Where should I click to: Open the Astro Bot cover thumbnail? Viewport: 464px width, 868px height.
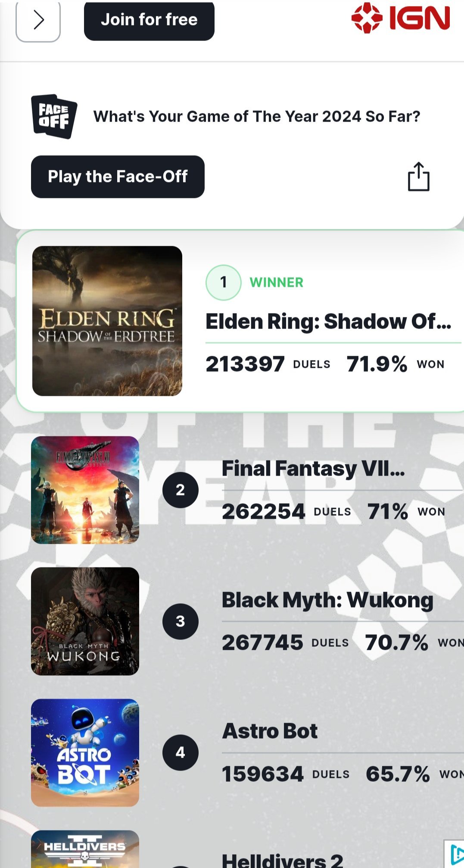(85, 752)
